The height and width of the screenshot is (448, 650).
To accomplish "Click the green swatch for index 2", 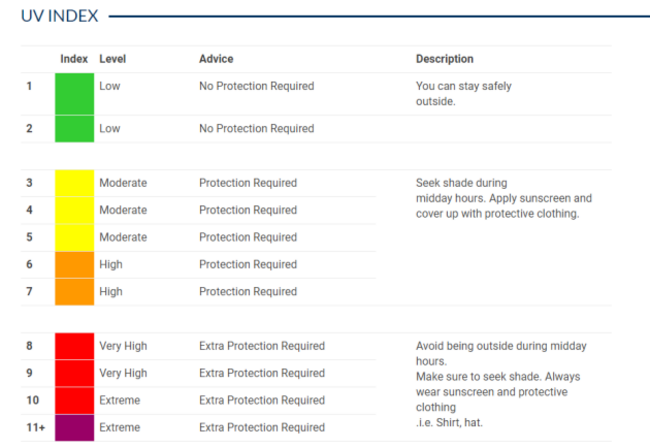I will coord(75,129).
